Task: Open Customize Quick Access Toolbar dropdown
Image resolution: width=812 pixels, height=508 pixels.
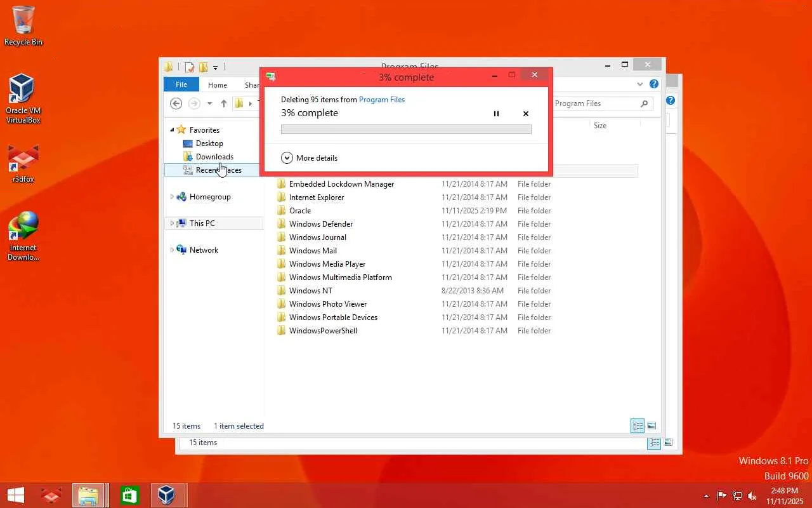Action: pyautogui.click(x=216, y=67)
